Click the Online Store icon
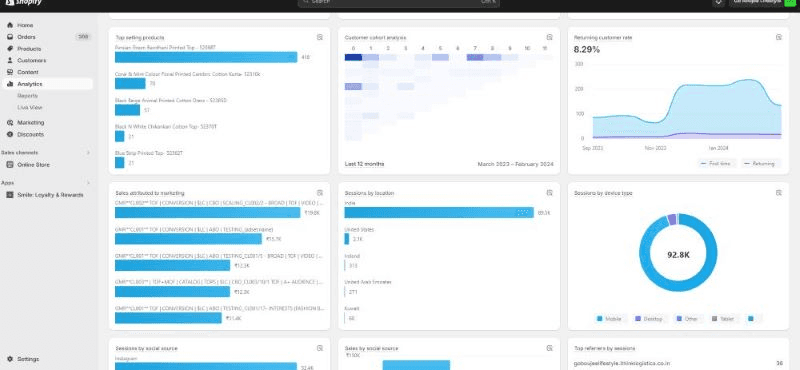The image size is (800, 370). pyautogui.click(x=10, y=165)
